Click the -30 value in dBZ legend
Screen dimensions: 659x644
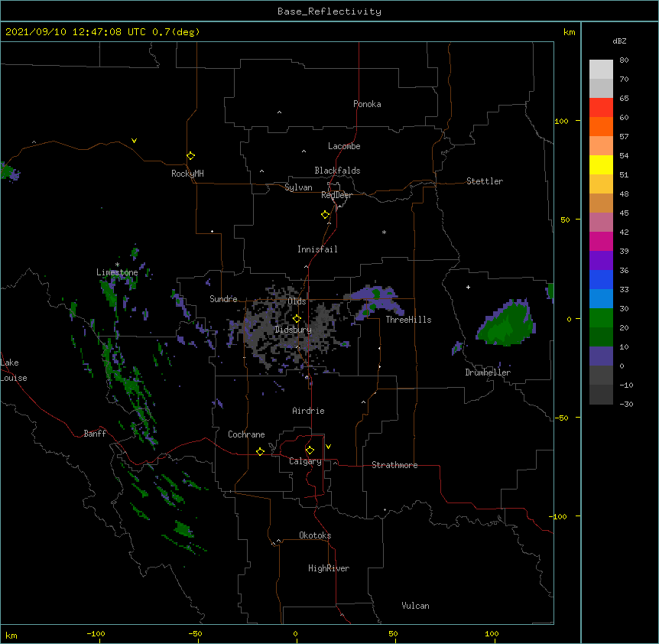pyautogui.click(x=626, y=404)
